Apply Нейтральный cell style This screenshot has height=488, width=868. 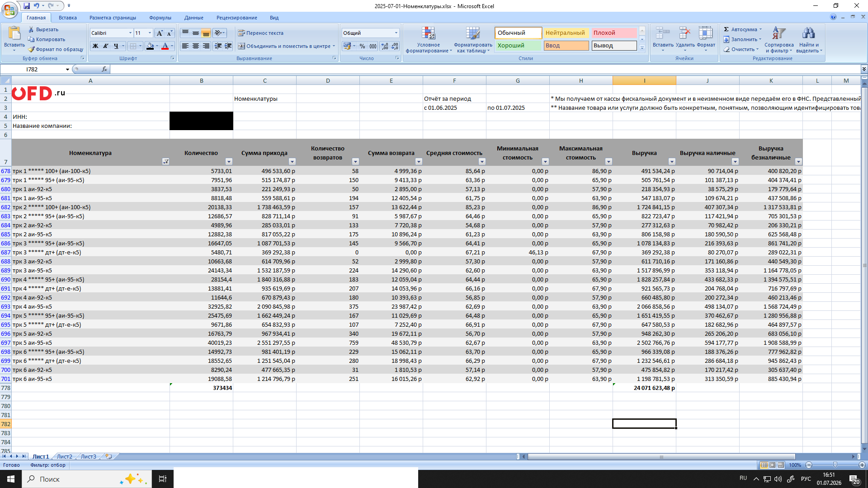[x=566, y=33]
